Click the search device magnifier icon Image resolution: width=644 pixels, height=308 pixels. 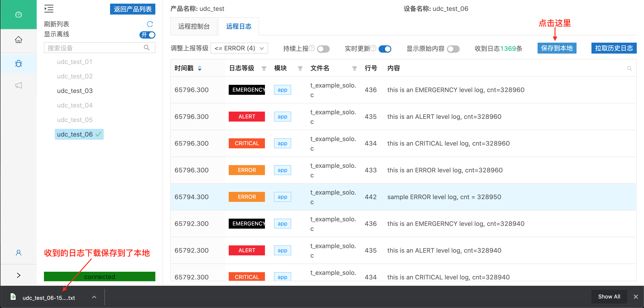(147, 48)
